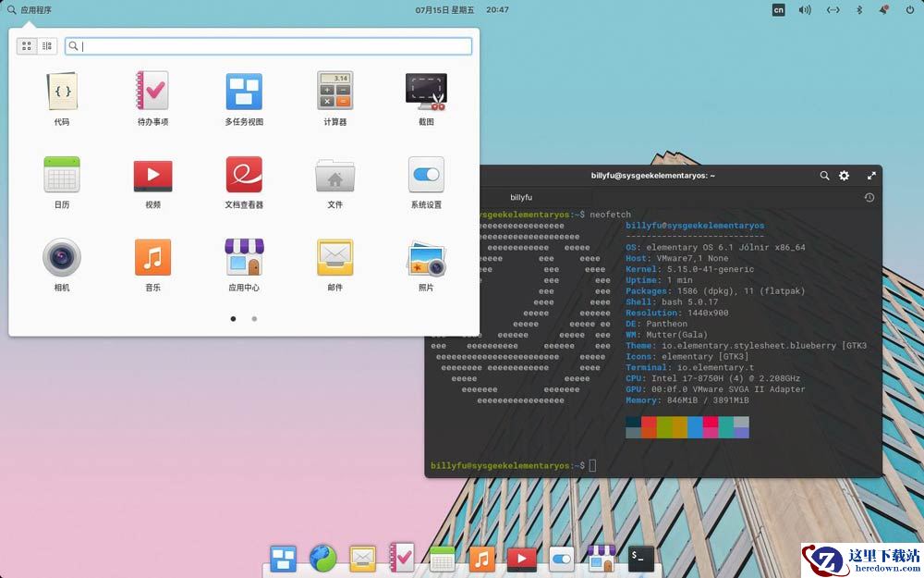Click the CPU Intel i7-8750H line
Viewport: 924px width, 578px height.
pyautogui.click(x=712, y=378)
